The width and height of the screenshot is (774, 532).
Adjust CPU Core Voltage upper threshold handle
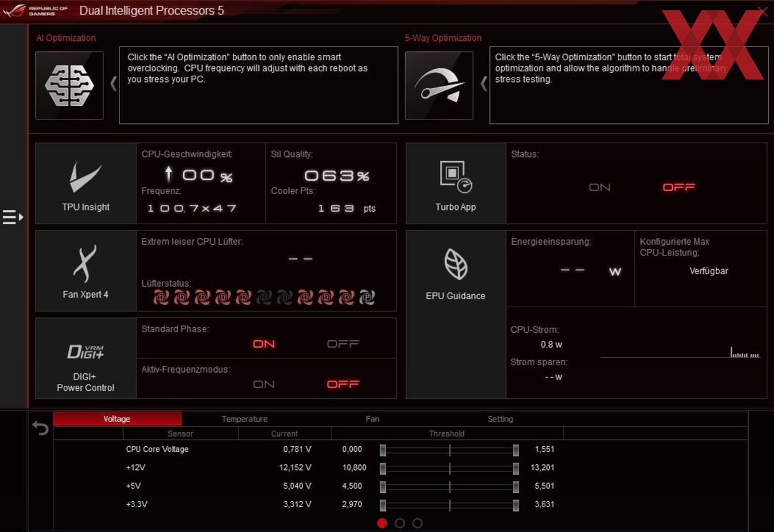coord(516,451)
